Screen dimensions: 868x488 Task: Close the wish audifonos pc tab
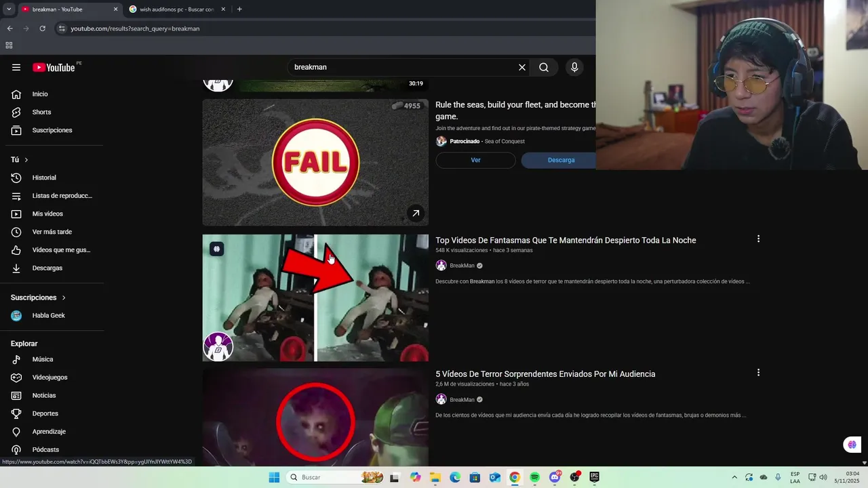223,9
